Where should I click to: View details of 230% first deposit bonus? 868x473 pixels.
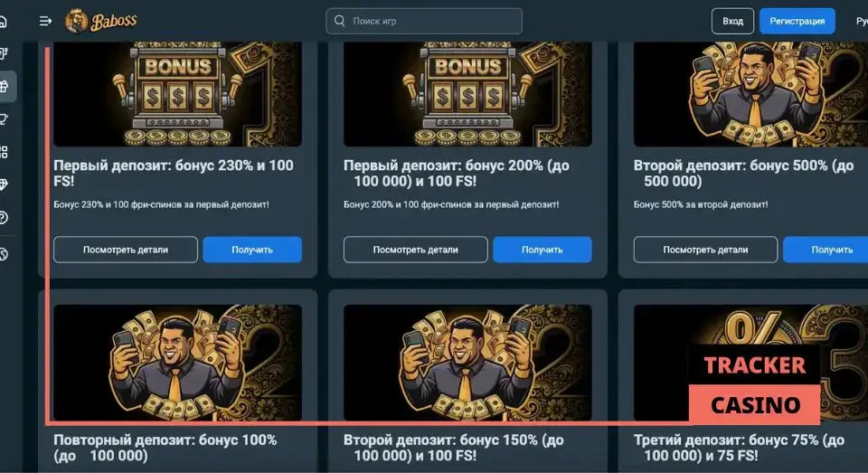126,250
